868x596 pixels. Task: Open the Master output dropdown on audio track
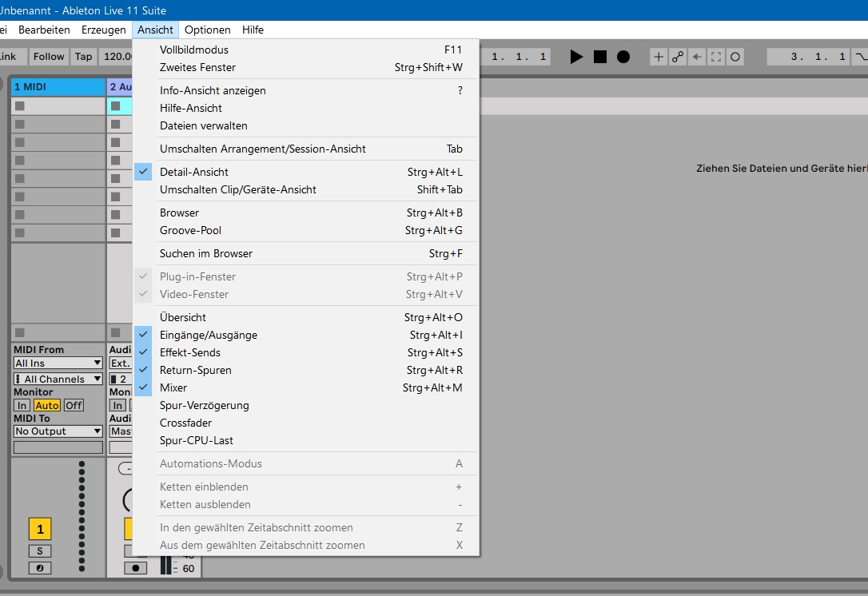121,431
